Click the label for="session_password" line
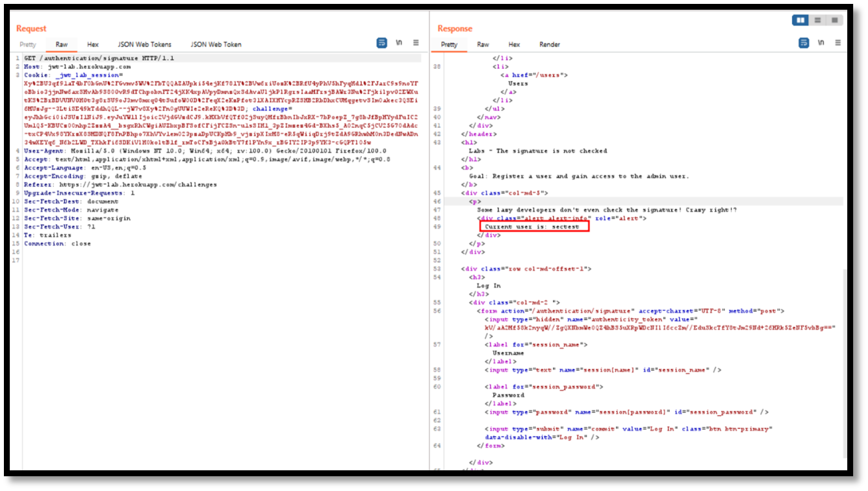This screenshot has height=491, width=868. [544, 386]
